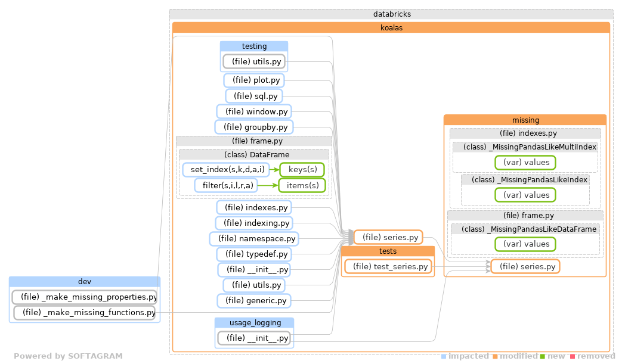Click the (file) plot.py node

pyautogui.click(x=254, y=80)
